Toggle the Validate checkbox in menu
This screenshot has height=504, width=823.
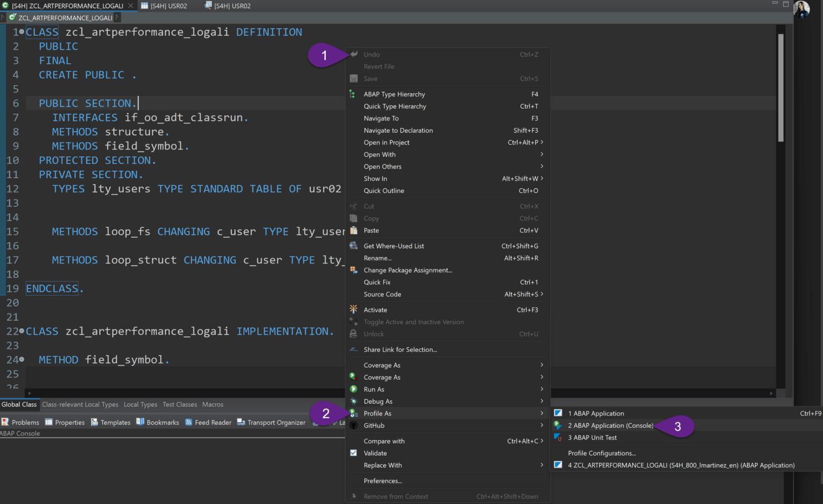(354, 453)
